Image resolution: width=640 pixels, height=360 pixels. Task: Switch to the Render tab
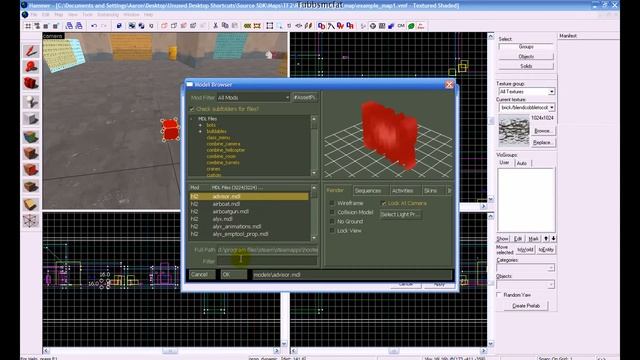[335, 191]
